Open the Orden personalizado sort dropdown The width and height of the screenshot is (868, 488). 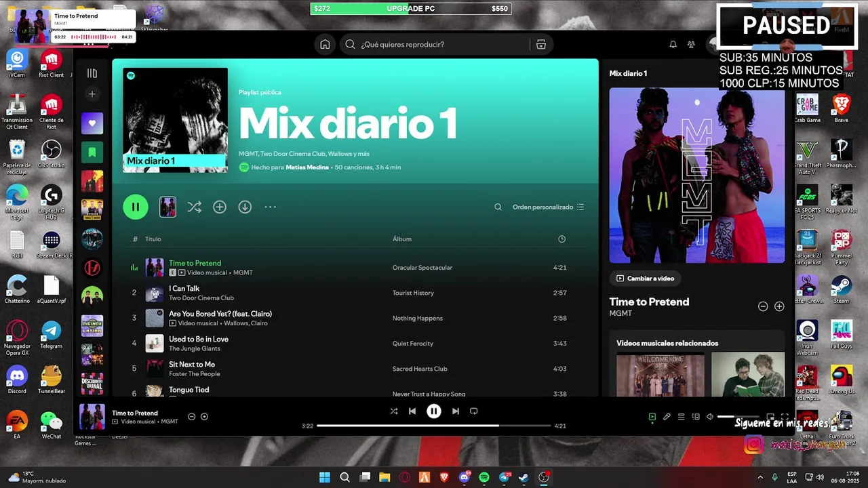[548, 207]
